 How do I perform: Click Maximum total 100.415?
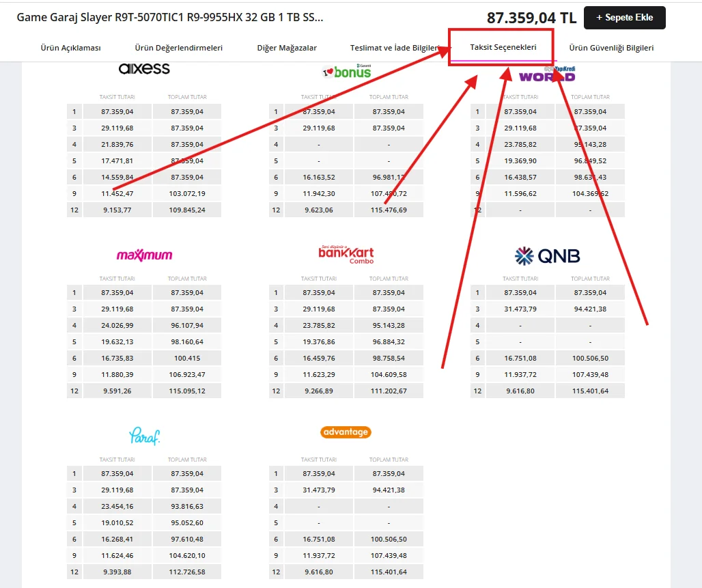tap(187, 359)
